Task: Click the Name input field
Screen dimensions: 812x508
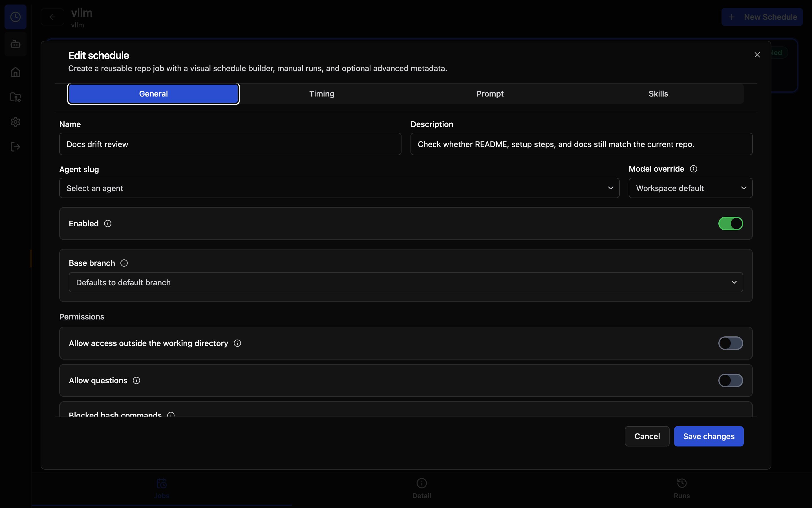Action: 230,144
